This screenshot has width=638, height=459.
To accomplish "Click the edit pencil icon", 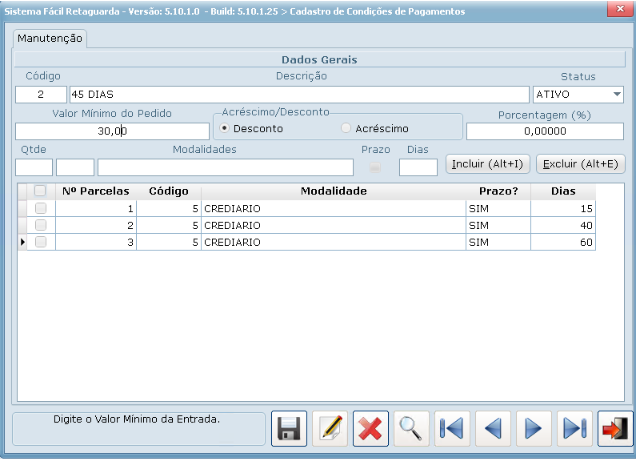I will click(x=330, y=429).
